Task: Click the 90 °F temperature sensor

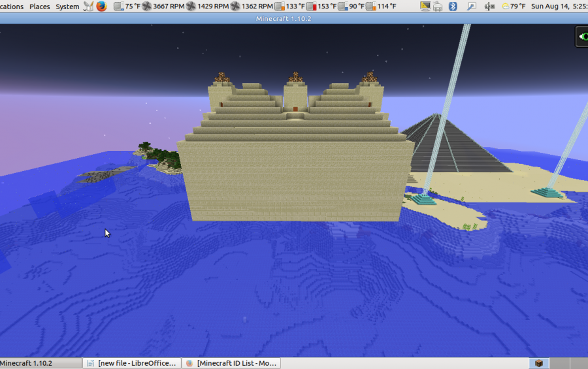Action: (351, 6)
